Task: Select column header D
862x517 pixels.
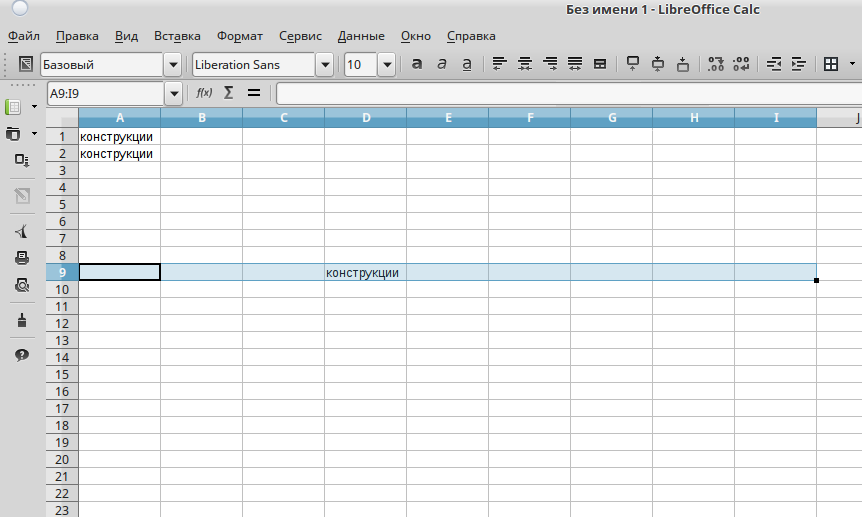Action: pyautogui.click(x=366, y=118)
